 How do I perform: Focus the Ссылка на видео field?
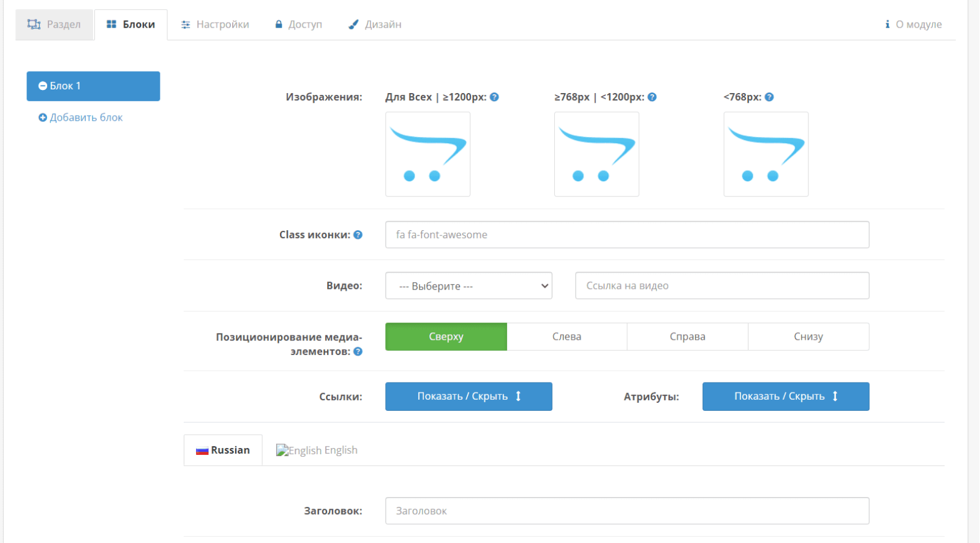(x=722, y=286)
